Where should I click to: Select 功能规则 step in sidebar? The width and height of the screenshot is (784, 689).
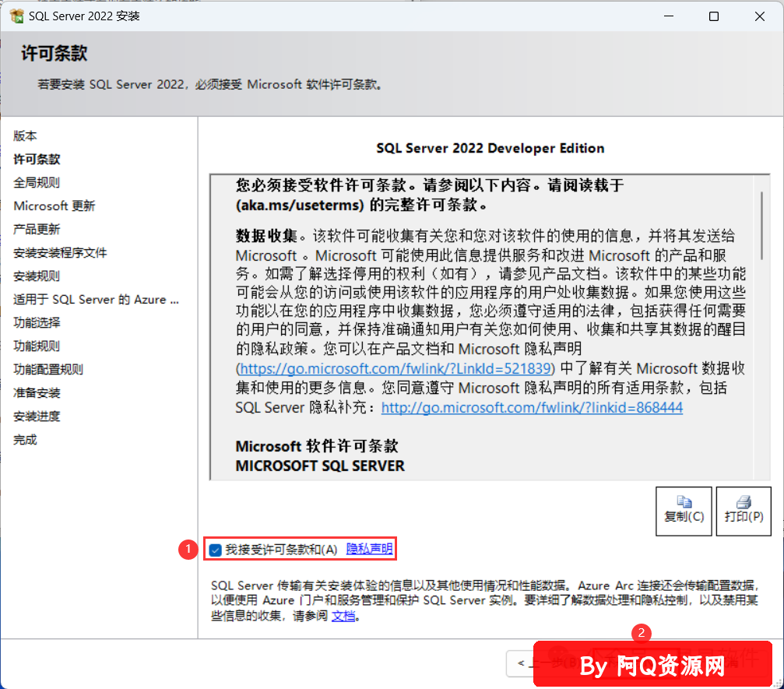coord(37,346)
